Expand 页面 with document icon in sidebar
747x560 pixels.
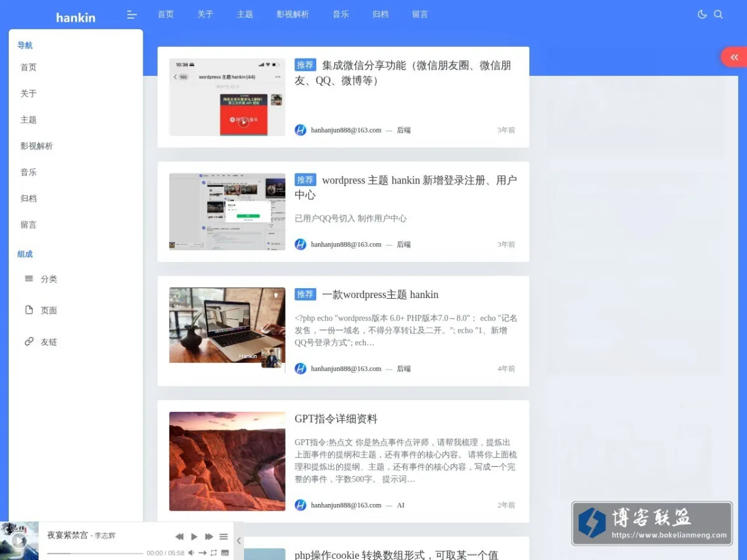coord(41,310)
